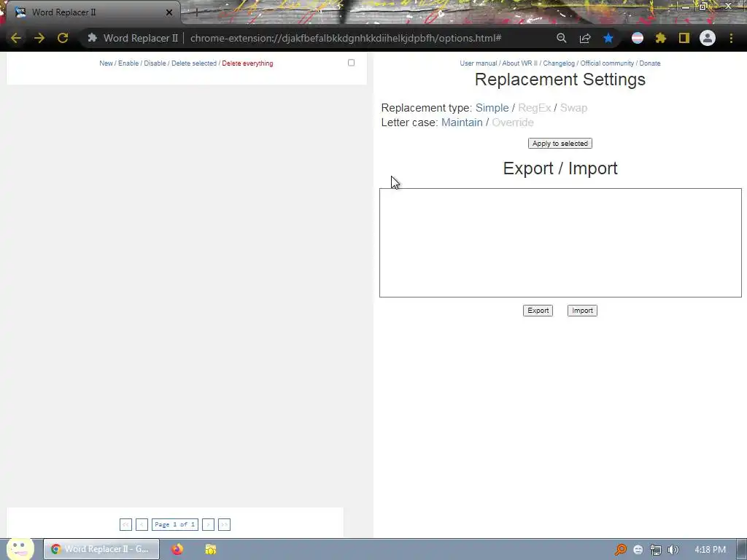747x560 pixels.
Task: Open About WR II
Action: (x=519, y=63)
